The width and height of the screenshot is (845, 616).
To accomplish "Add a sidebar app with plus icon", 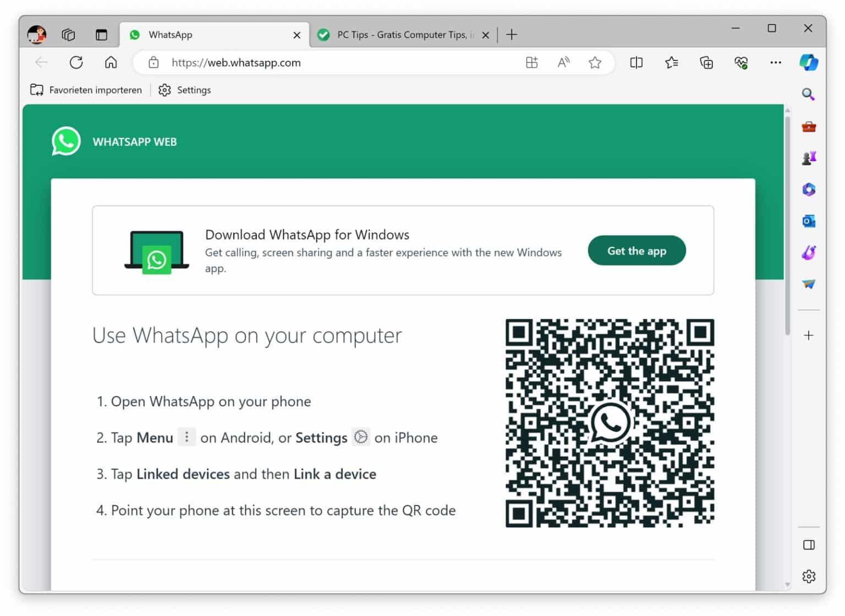I will click(x=809, y=335).
